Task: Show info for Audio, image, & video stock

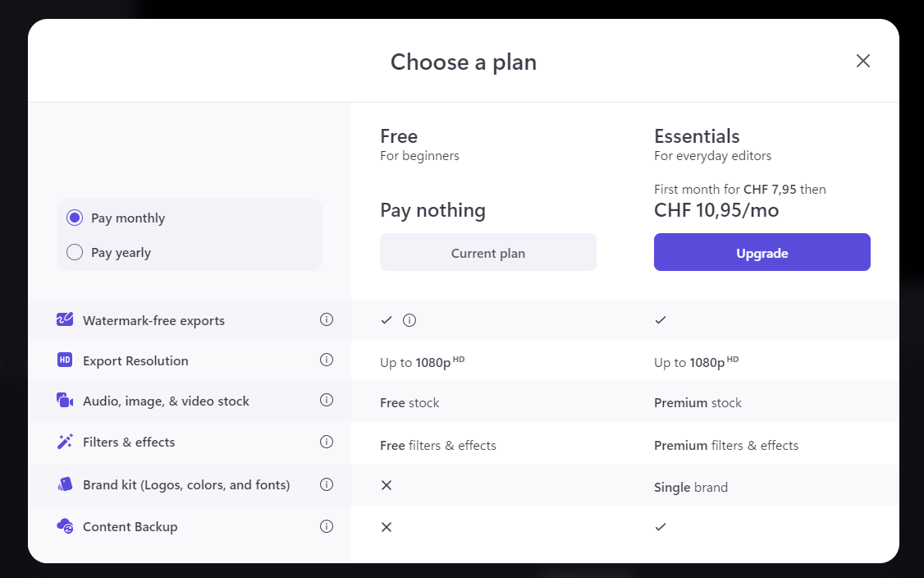Action: [327, 400]
